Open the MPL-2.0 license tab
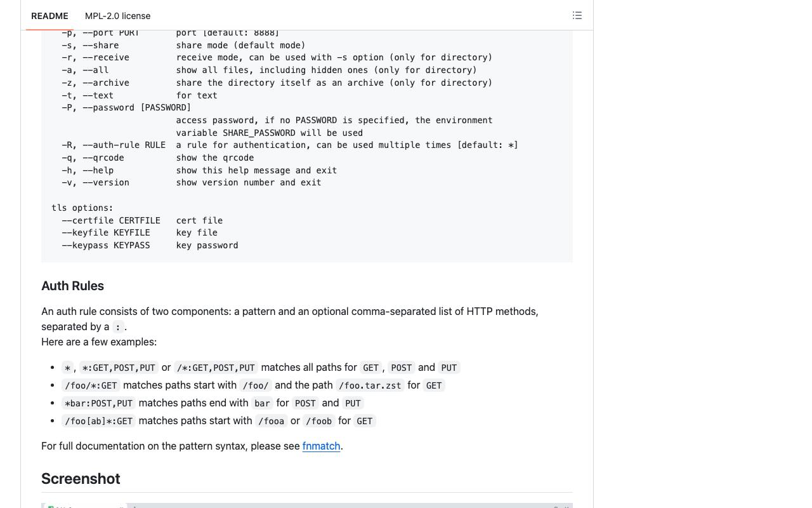Image resolution: width=812 pixels, height=508 pixels. click(117, 16)
